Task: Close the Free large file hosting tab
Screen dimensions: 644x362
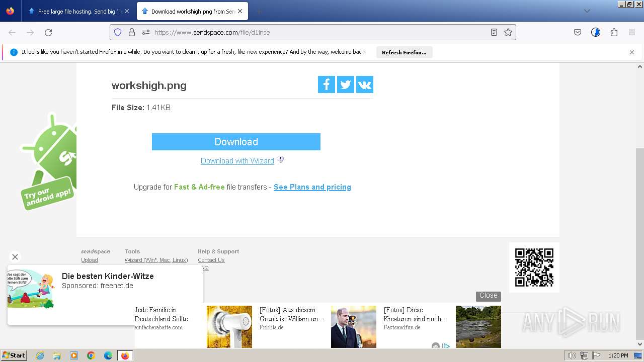Action: [x=126, y=11]
